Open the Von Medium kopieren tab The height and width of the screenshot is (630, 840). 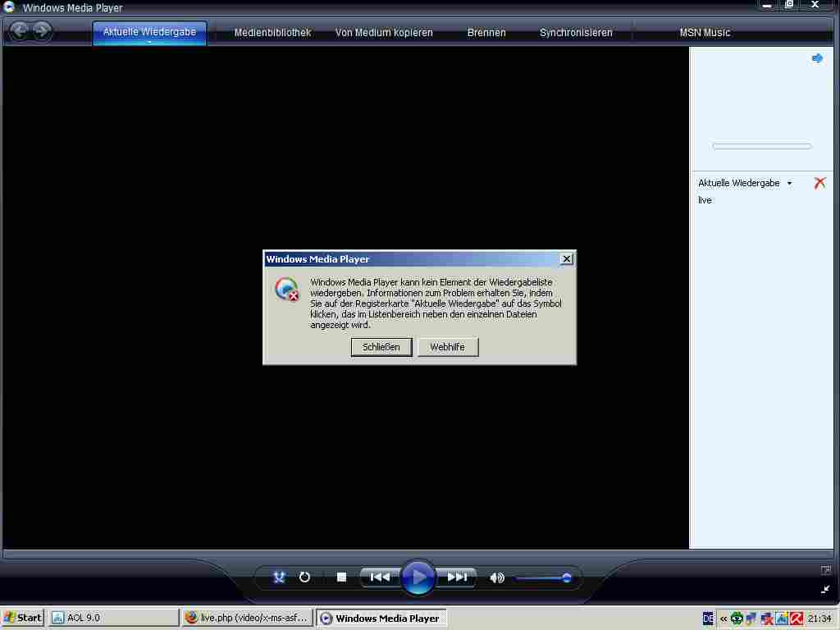pyautogui.click(x=384, y=33)
